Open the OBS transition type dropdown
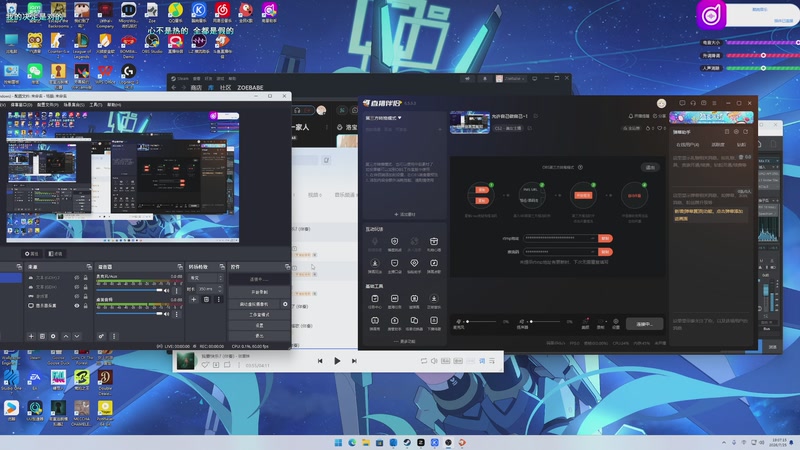Image resolution: width=800 pixels, height=450 pixels. 206,278
